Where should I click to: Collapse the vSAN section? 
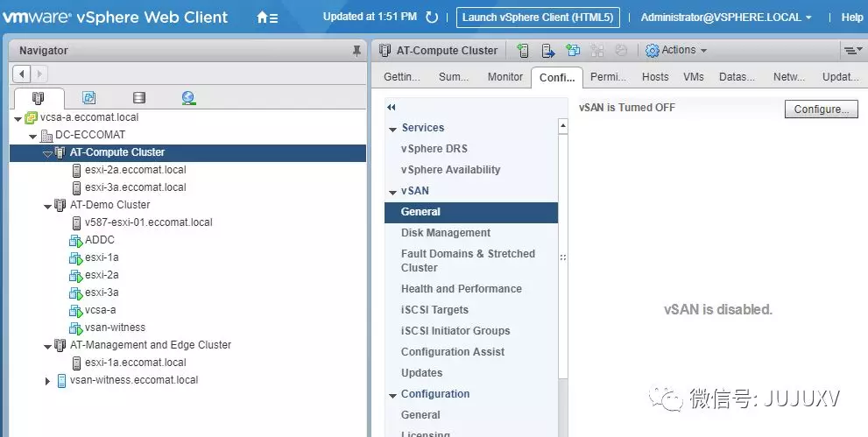click(392, 193)
